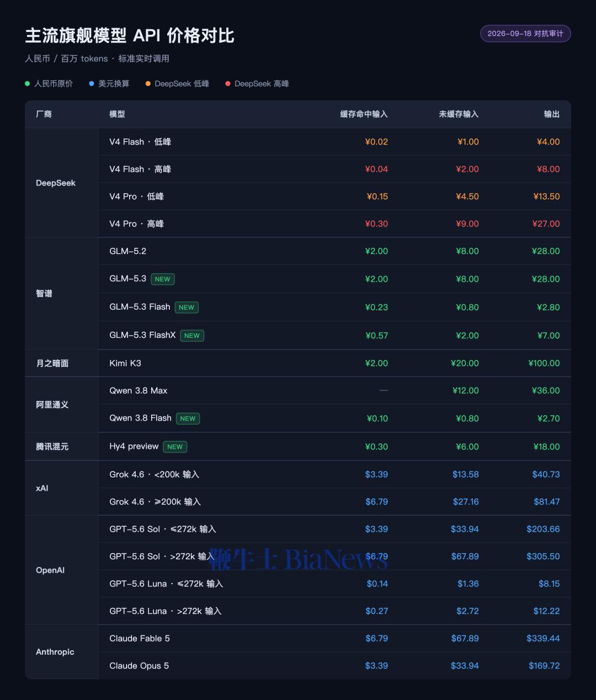Click the red dot beside DeepSeek 高峰
596x700 pixels.
[228, 84]
